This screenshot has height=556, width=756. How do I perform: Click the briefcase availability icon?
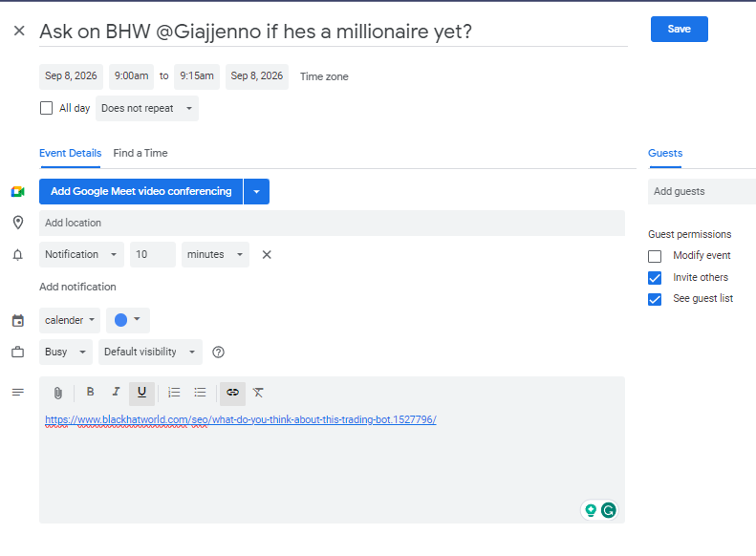click(18, 353)
